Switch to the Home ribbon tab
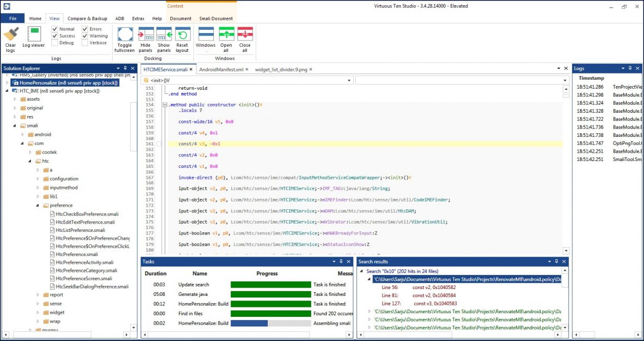Image resolution: width=644 pixels, height=341 pixels. click(35, 18)
